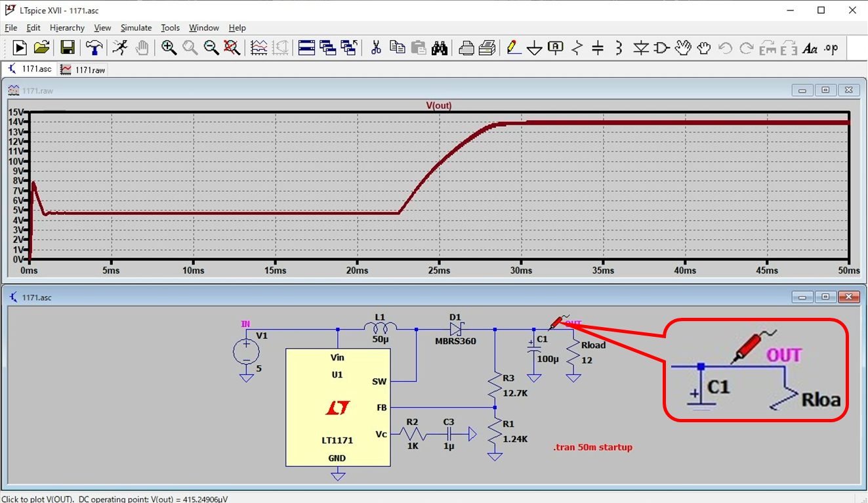The height and width of the screenshot is (503, 868).
Task: Click resistor R1 value 1.24K
Action: pos(515,439)
